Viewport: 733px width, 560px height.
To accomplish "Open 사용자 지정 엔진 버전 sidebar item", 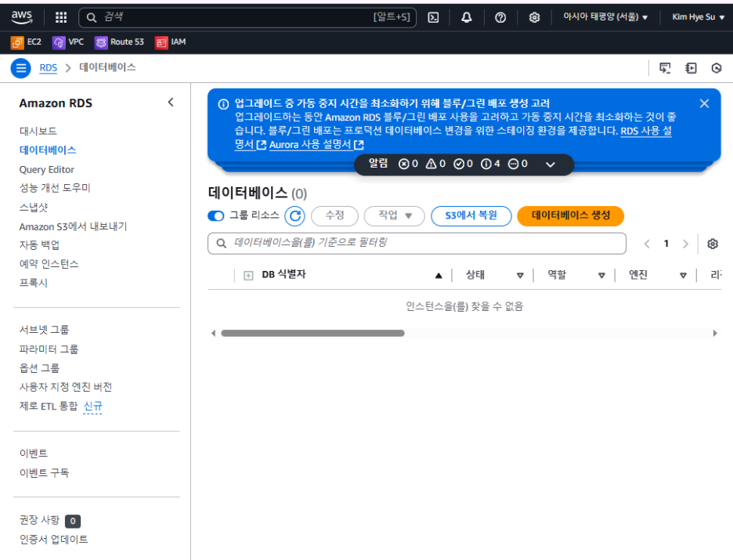I will tap(66, 387).
